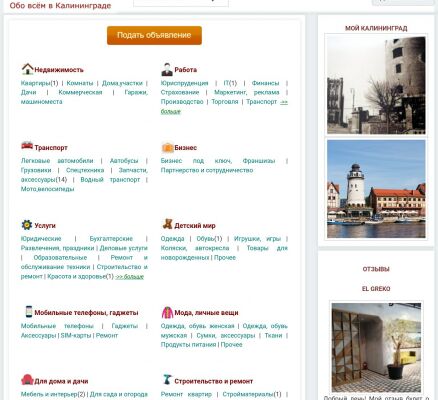
Task: Open the Детский мир category heading
Action: point(195,226)
